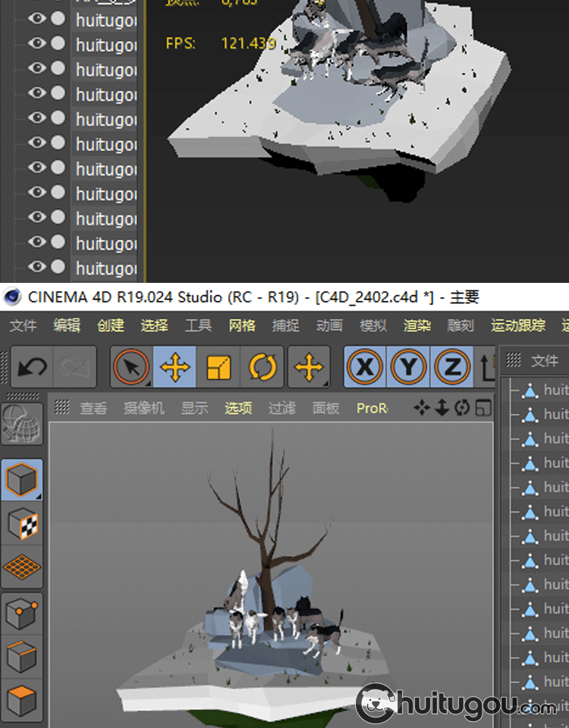
Task: Open the 过滤 viewport menu
Action: pyautogui.click(x=281, y=408)
